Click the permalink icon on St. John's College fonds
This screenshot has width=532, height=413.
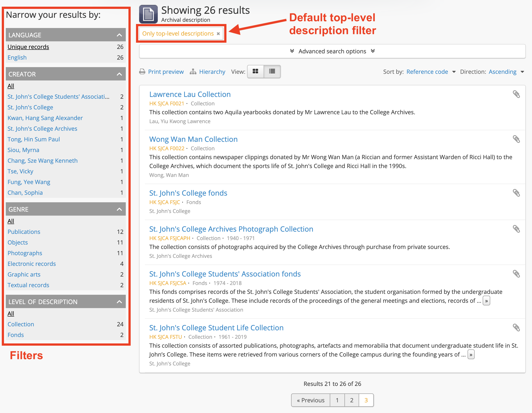point(516,193)
